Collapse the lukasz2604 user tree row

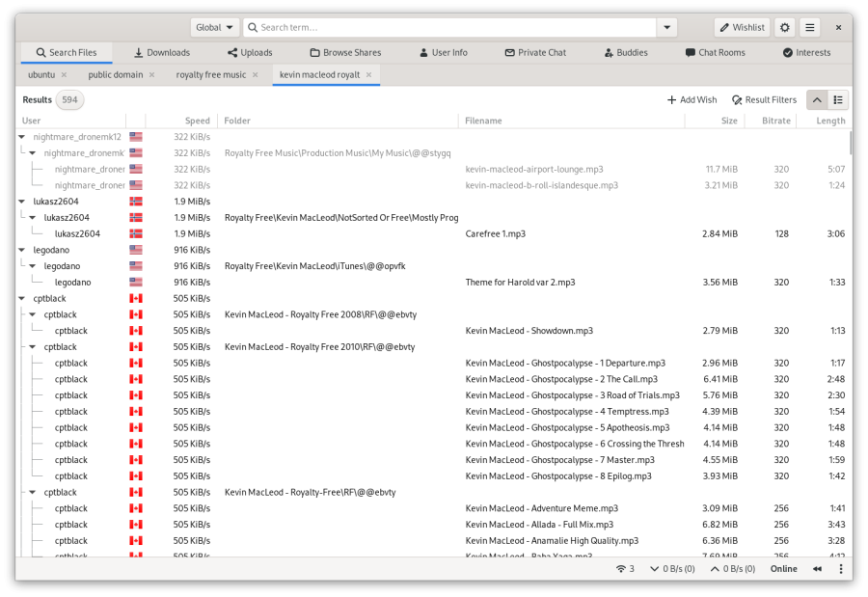point(21,202)
